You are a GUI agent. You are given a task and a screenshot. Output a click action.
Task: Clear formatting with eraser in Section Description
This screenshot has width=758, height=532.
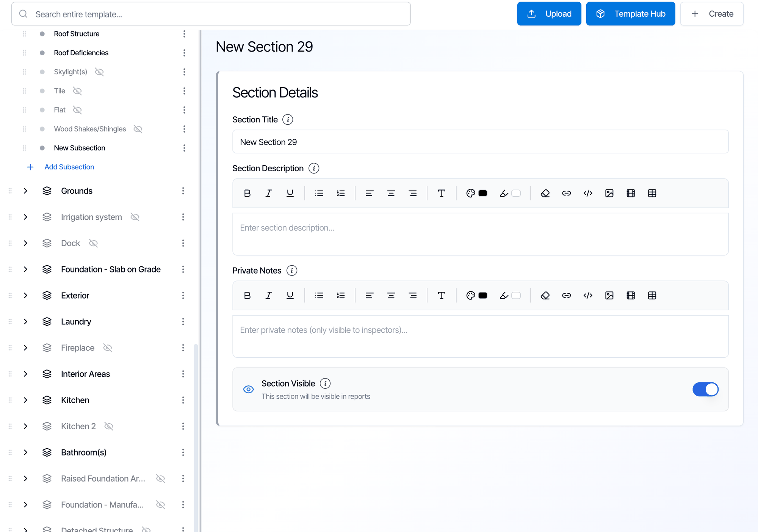point(545,193)
